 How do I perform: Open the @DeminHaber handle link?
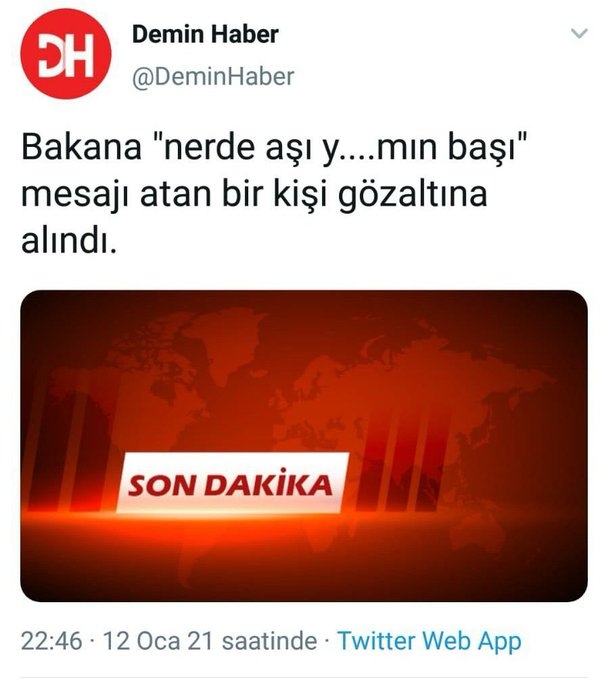click(x=213, y=77)
